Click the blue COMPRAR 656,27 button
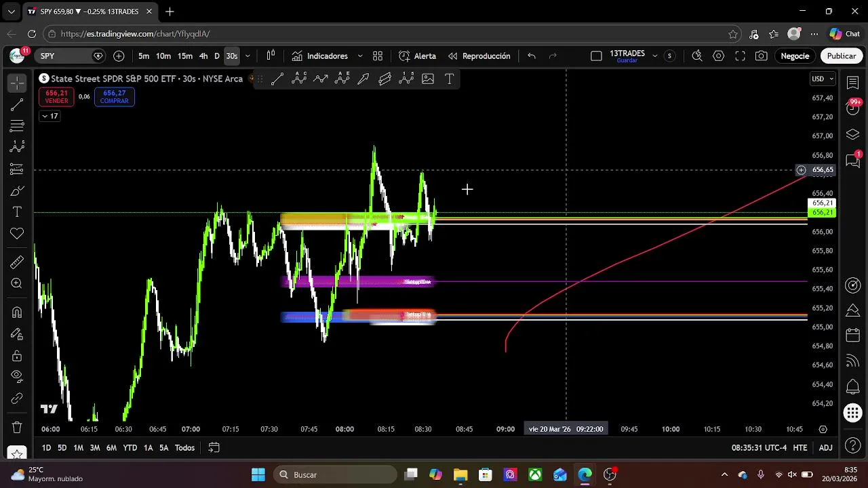Viewport: 868px width, 488px height. click(114, 97)
